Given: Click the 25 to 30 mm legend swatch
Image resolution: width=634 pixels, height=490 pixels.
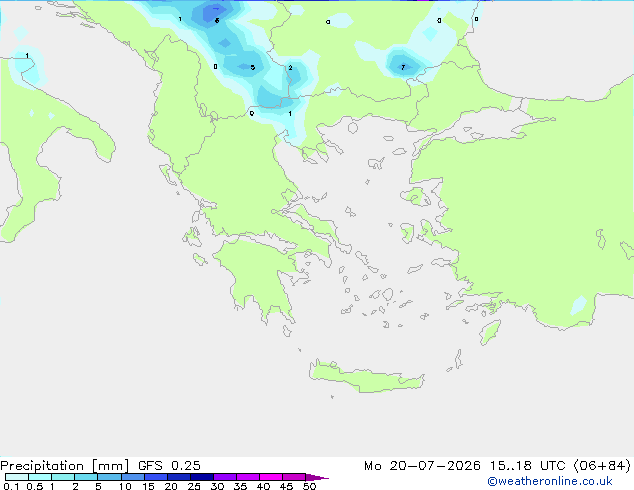Looking at the screenshot, I should point(201,477).
